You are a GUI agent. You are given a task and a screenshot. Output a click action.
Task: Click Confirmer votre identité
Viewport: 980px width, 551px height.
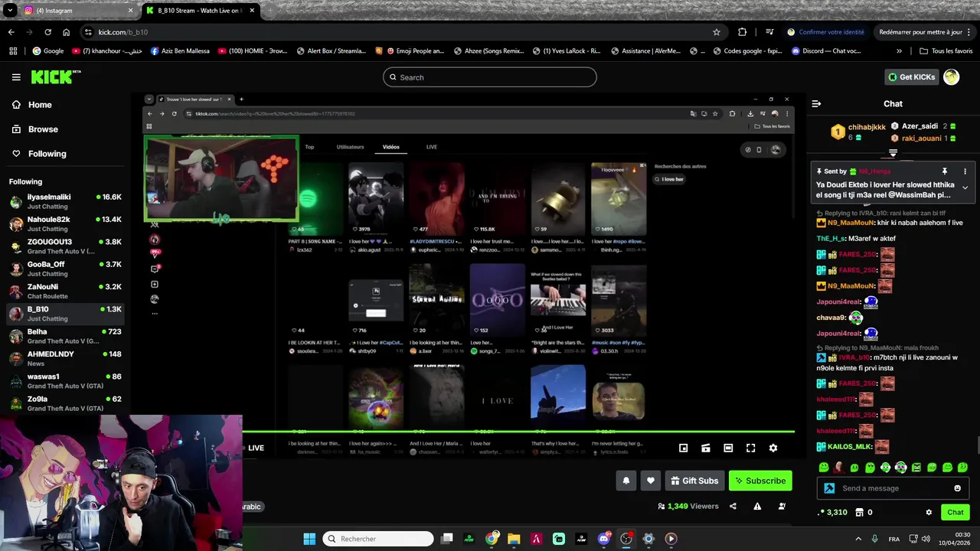point(825,32)
